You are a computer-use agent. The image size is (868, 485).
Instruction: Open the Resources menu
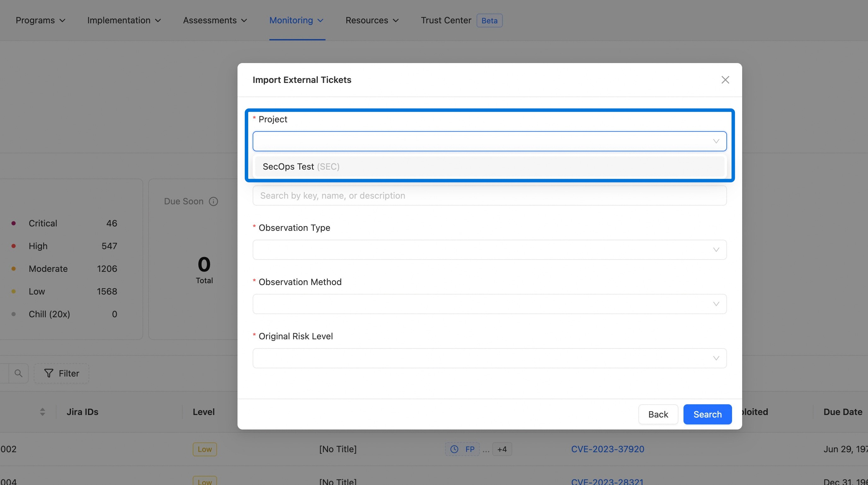[x=372, y=20]
